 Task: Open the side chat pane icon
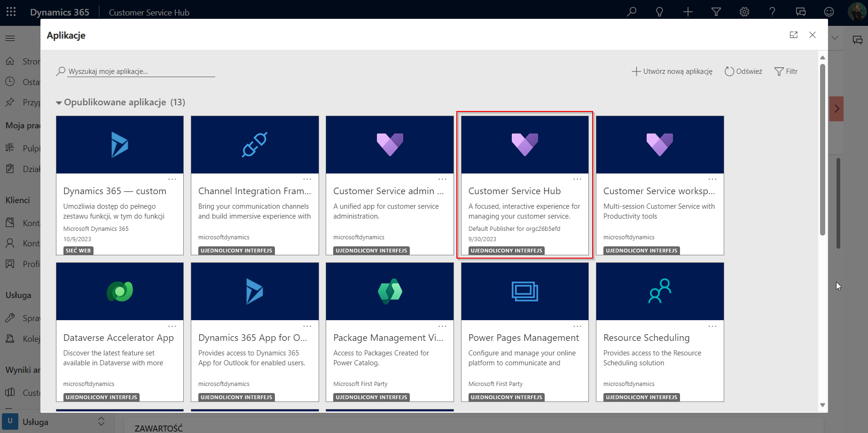[x=858, y=40]
